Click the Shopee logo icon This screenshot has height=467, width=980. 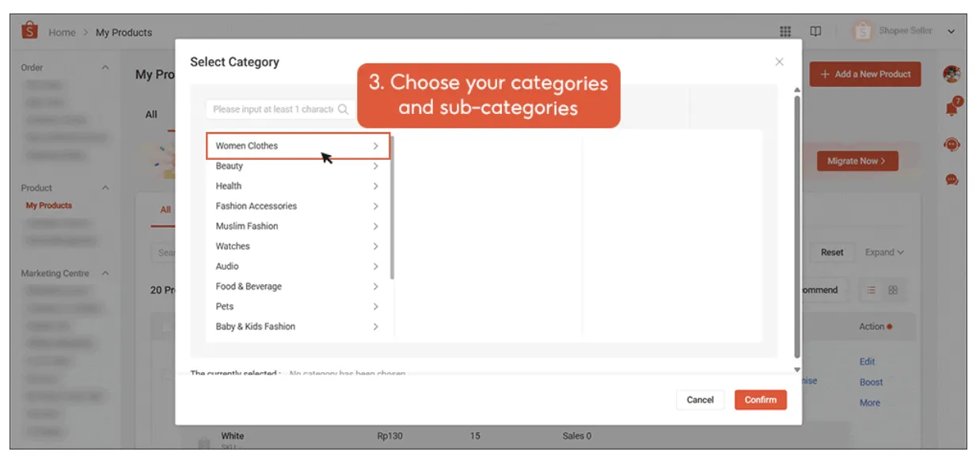[30, 32]
